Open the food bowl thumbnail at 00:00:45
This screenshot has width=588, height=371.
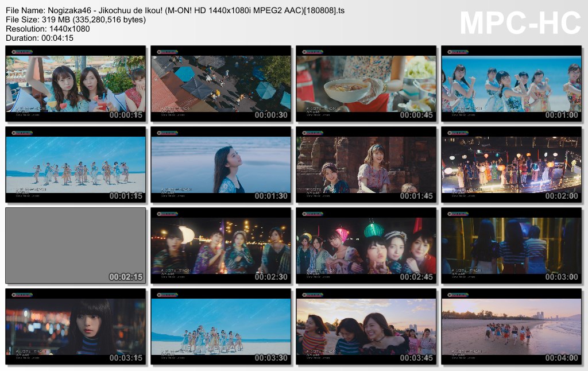pos(366,84)
